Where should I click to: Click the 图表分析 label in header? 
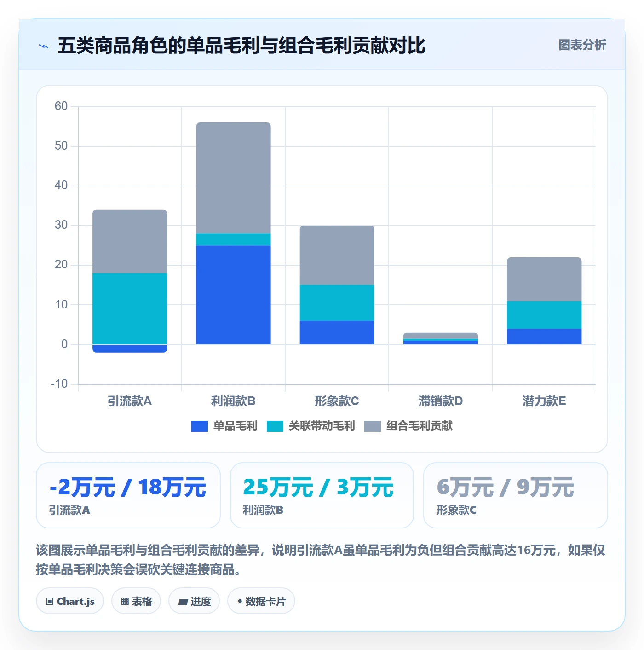(582, 45)
